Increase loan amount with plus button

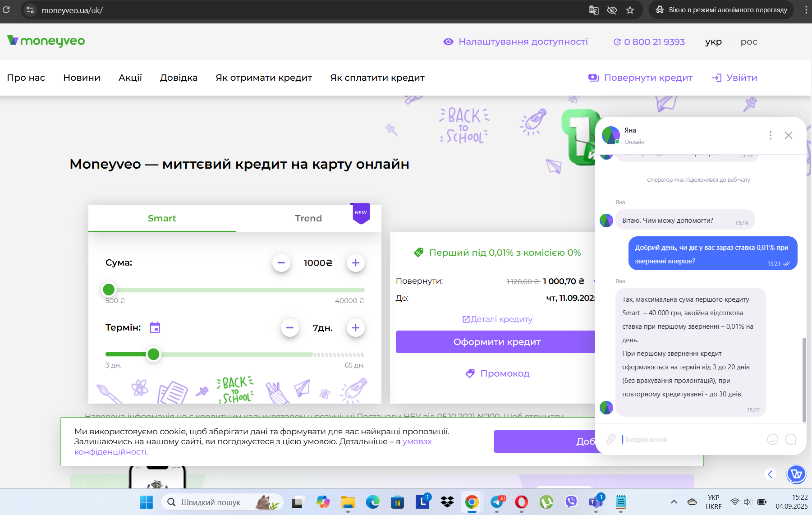coord(356,263)
